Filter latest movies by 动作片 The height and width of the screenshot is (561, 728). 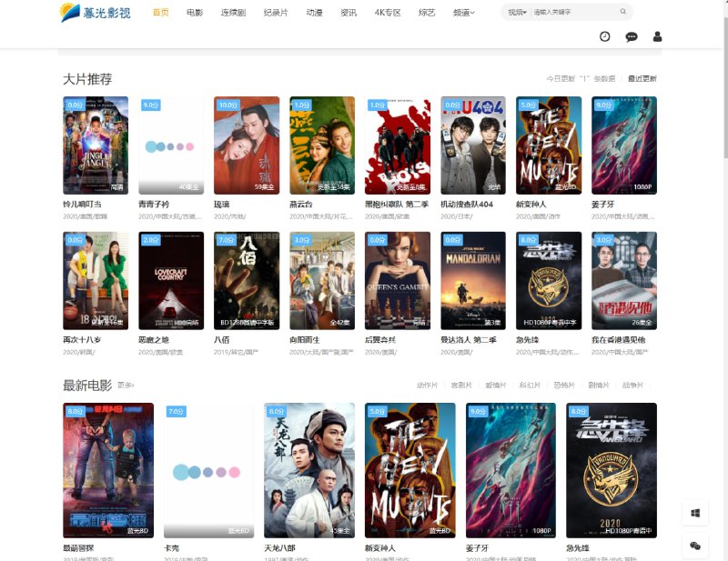click(x=427, y=385)
